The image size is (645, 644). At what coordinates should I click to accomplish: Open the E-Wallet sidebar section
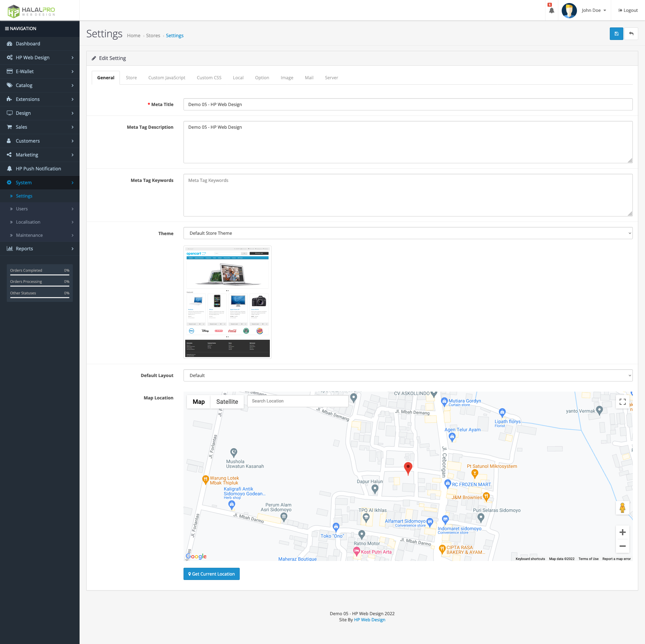[x=24, y=71]
